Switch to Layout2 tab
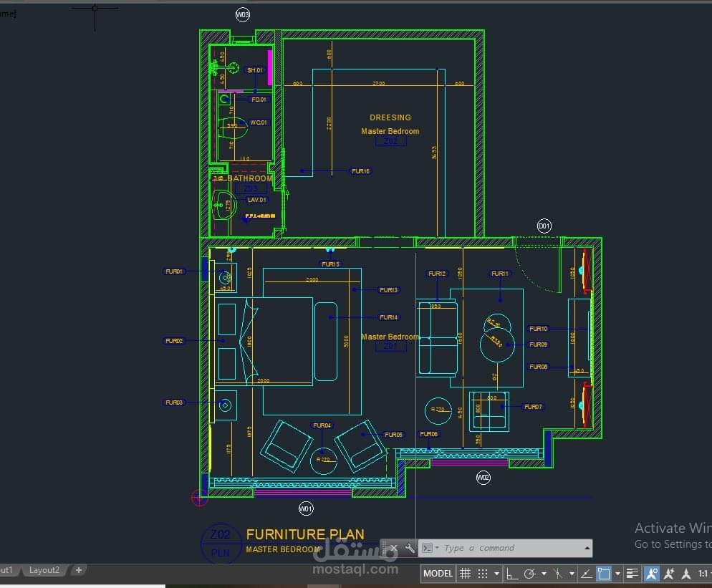Image resolution: width=712 pixels, height=588 pixels. 44,570
